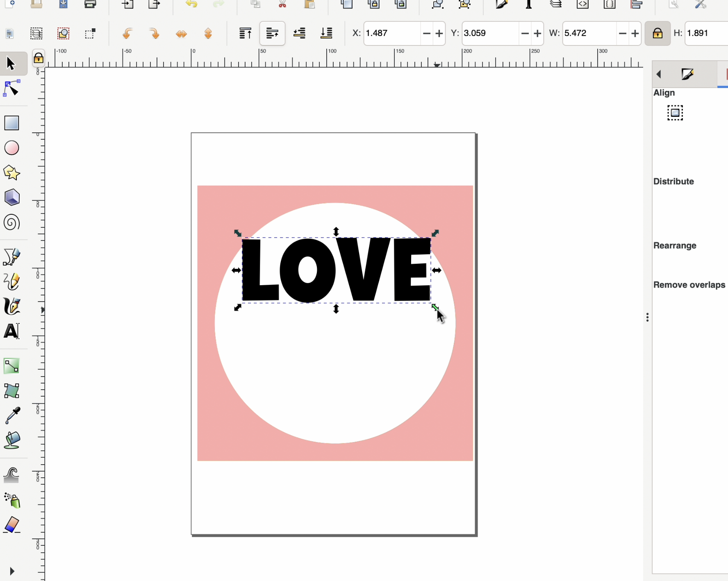Flip selection horizontally
Viewport: 728px width, 581px height.
pyautogui.click(x=181, y=33)
